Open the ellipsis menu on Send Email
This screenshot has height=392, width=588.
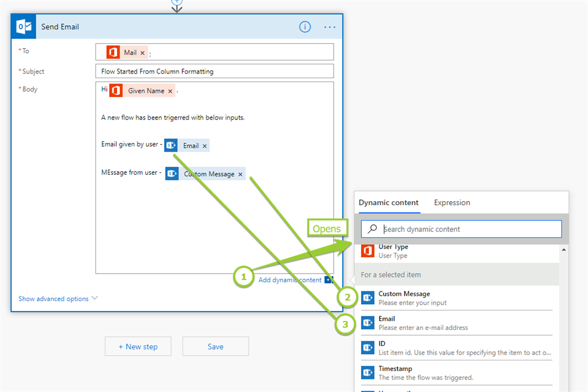(330, 27)
